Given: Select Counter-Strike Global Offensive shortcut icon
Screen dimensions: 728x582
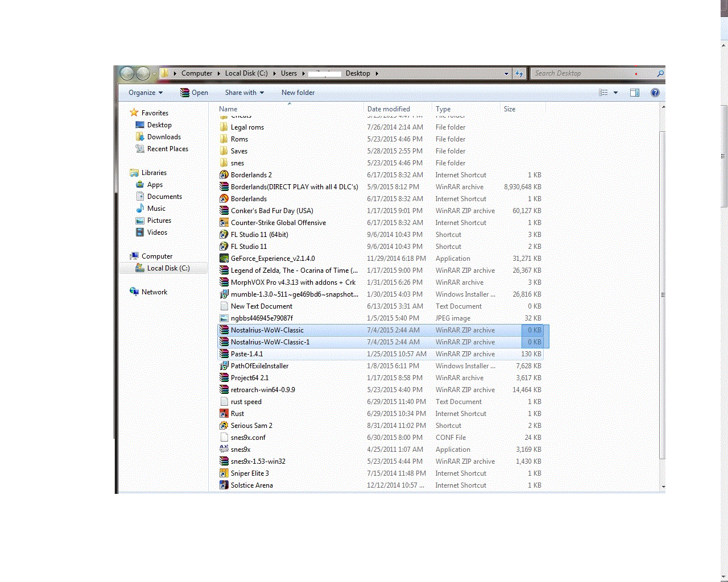Looking at the screenshot, I should (224, 223).
